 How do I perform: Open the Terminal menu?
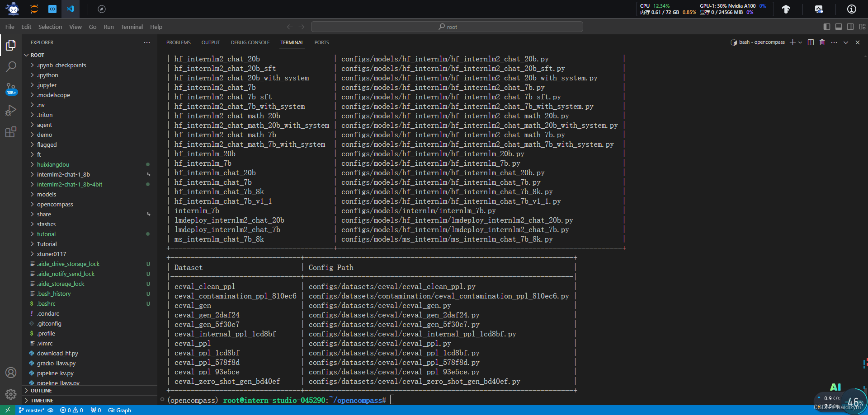[x=132, y=27]
